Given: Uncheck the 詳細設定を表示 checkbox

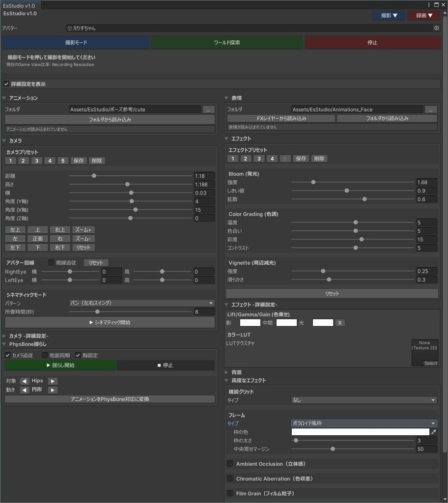Looking at the screenshot, I should coord(7,84).
